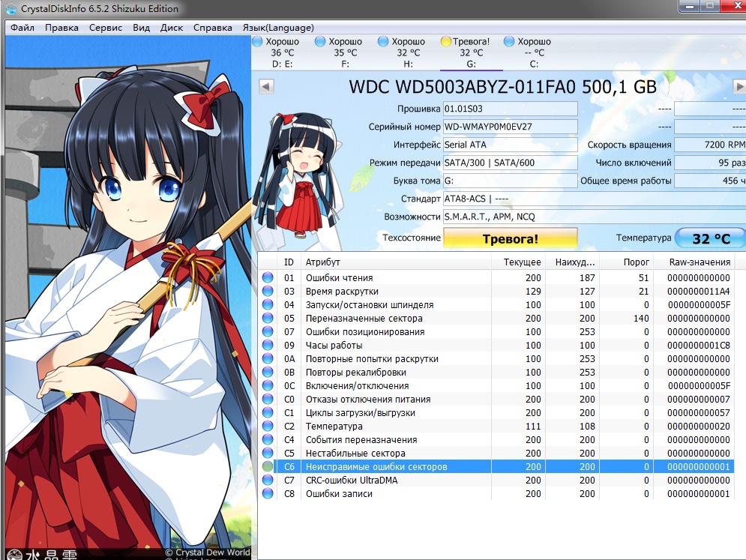The width and height of the screenshot is (746, 560).
Task: Open the Правка menu
Action: pyautogui.click(x=61, y=28)
